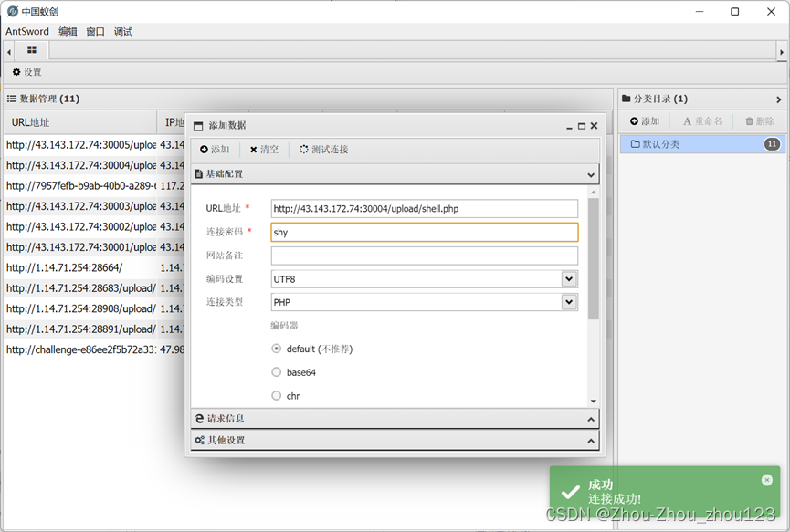This screenshot has width=790, height=532.
Task: Dismiss the 成功 notification with its X
Action: point(767,480)
